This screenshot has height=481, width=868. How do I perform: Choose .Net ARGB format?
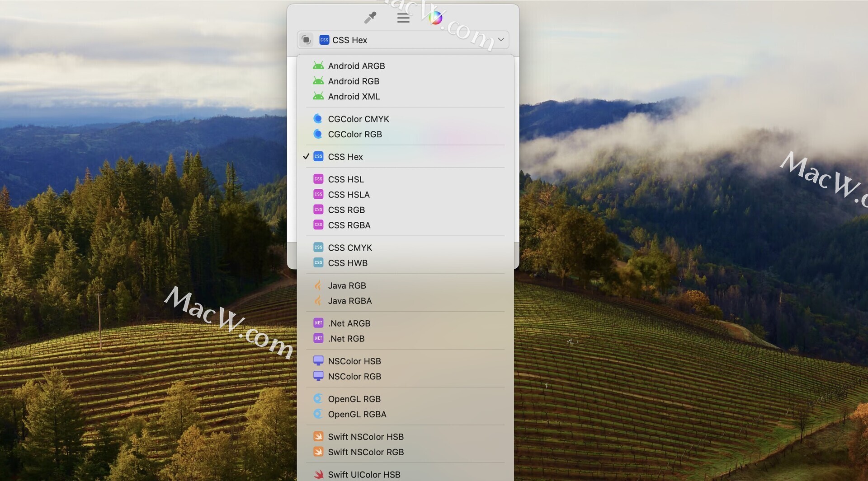[405, 324]
